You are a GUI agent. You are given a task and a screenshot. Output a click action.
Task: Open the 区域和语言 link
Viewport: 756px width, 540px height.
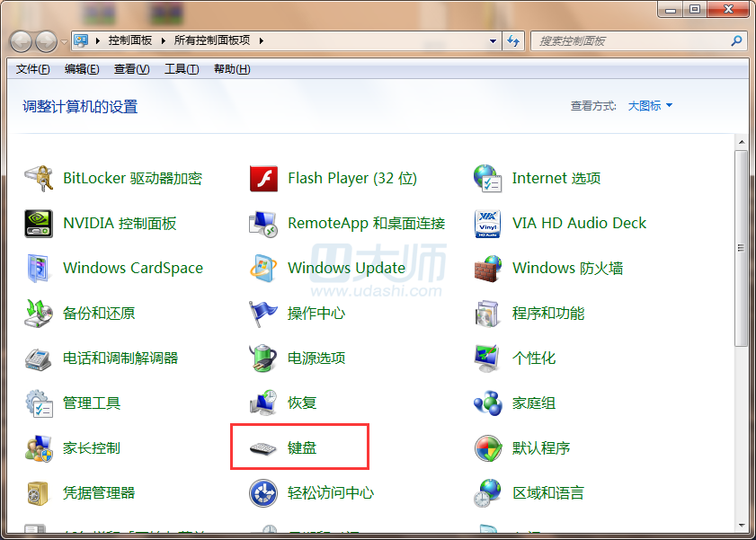(548, 493)
